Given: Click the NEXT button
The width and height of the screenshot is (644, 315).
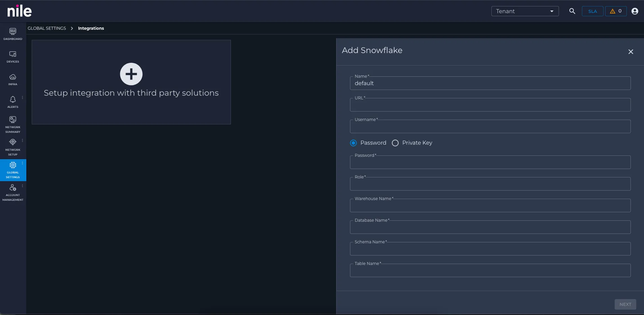Looking at the screenshot, I should (625, 304).
